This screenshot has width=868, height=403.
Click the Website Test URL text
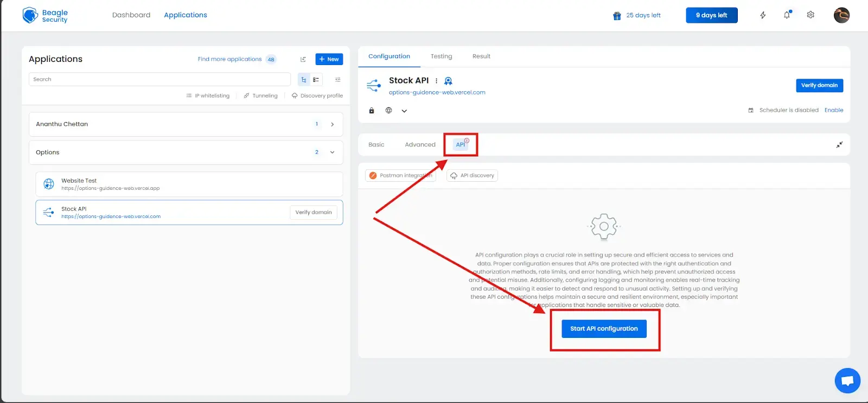tap(111, 189)
